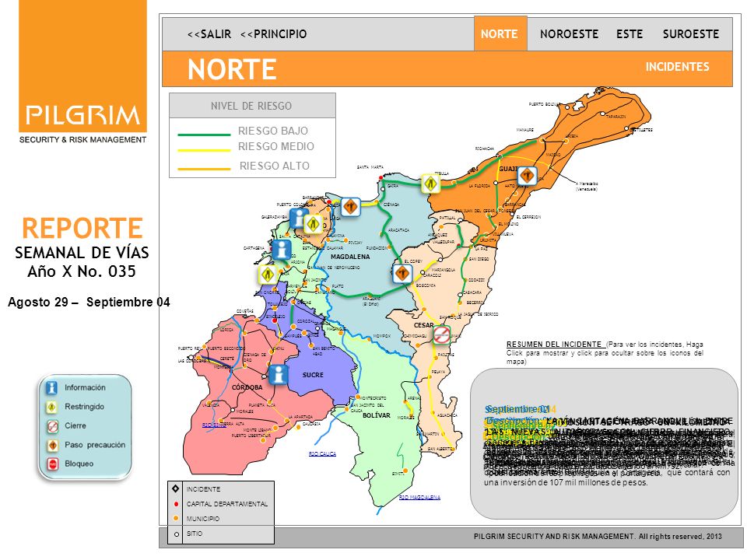Click the CAPITAL DEPARTAMENTAL key label
The height and width of the screenshot is (560, 747).
click(226, 504)
